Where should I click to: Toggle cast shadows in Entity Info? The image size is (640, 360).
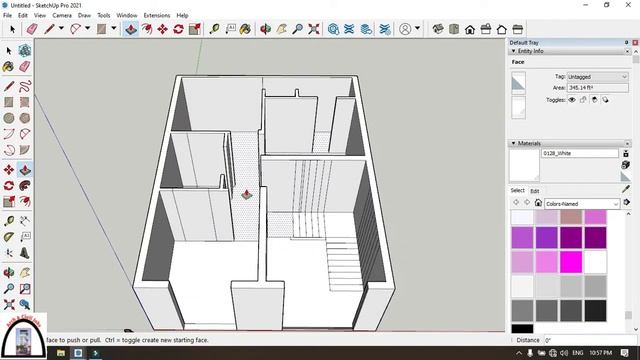coord(605,100)
